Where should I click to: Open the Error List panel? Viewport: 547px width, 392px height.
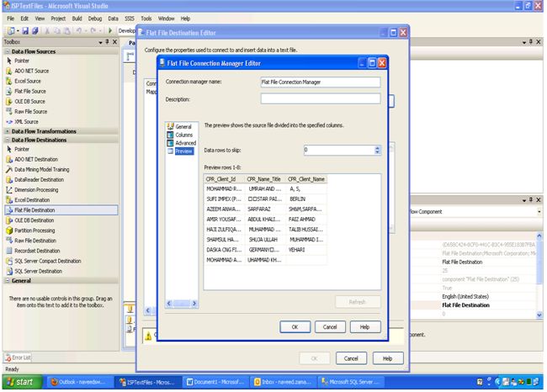pos(18,358)
